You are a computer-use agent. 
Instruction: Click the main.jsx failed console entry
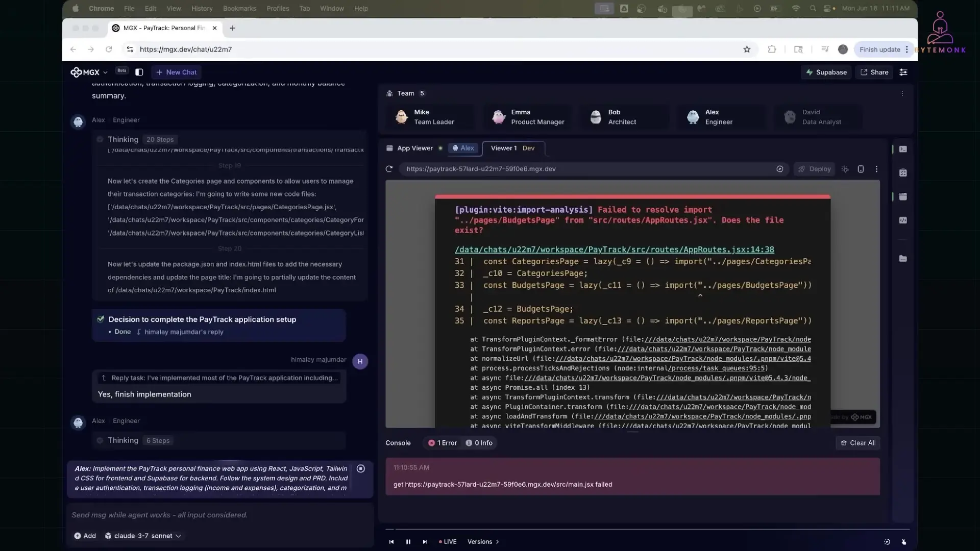point(632,477)
